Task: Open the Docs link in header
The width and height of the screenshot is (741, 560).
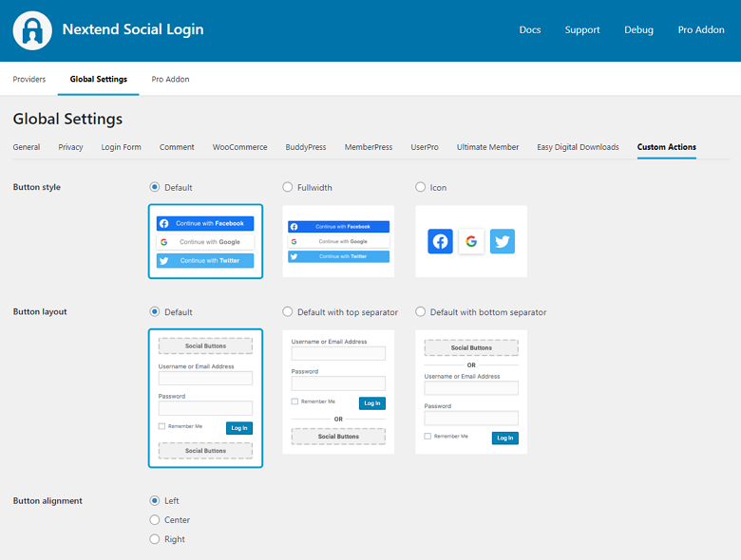Action: 530,30
